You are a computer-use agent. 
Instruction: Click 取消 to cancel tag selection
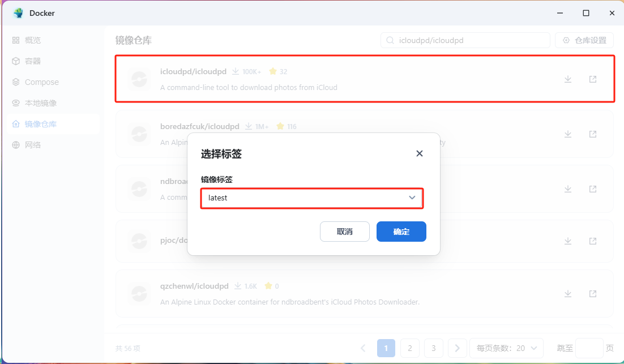[345, 232]
